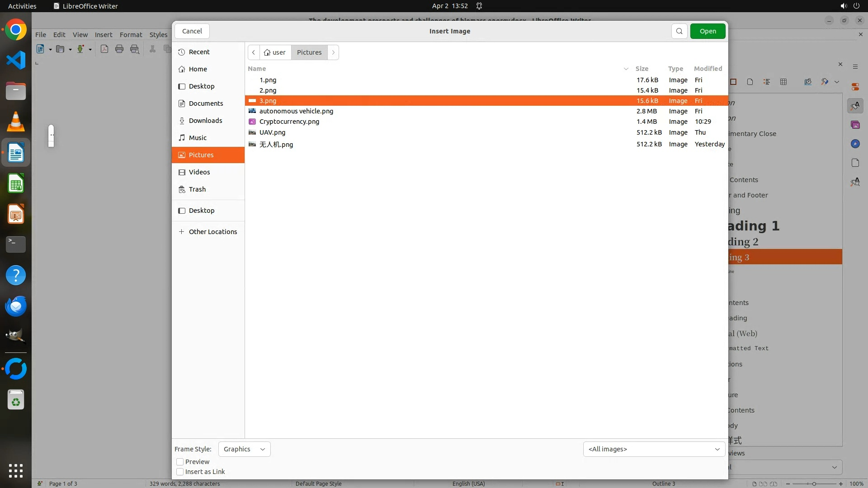Click the back arrow in path bar
The image size is (868, 488).
(254, 52)
